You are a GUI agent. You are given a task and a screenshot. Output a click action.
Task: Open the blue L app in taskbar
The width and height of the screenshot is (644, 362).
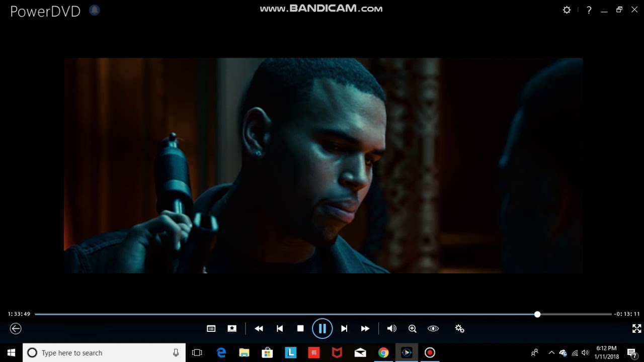[291, 352]
